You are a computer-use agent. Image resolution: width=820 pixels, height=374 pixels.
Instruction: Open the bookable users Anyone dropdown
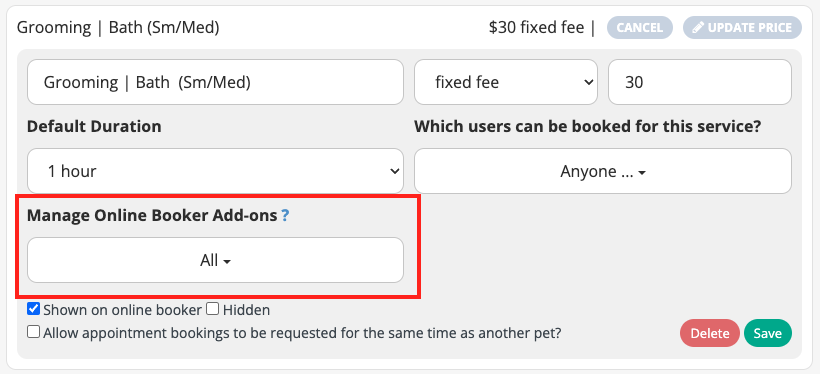coord(603,171)
